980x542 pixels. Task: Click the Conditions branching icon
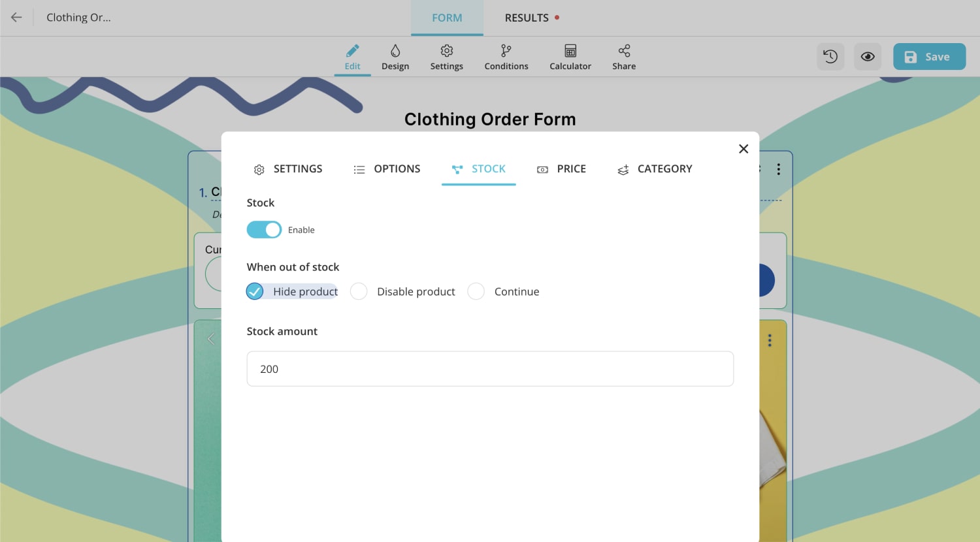(506, 56)
